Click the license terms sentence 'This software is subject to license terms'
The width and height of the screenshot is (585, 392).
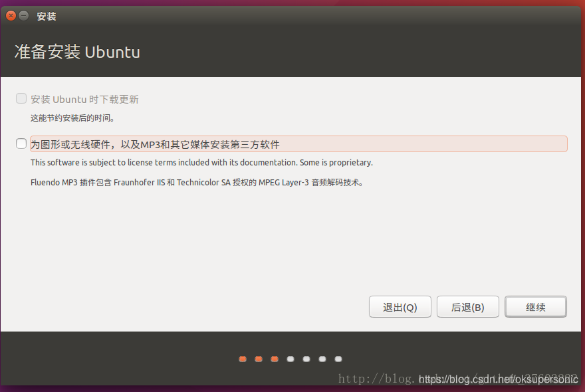tap(201, 163)
